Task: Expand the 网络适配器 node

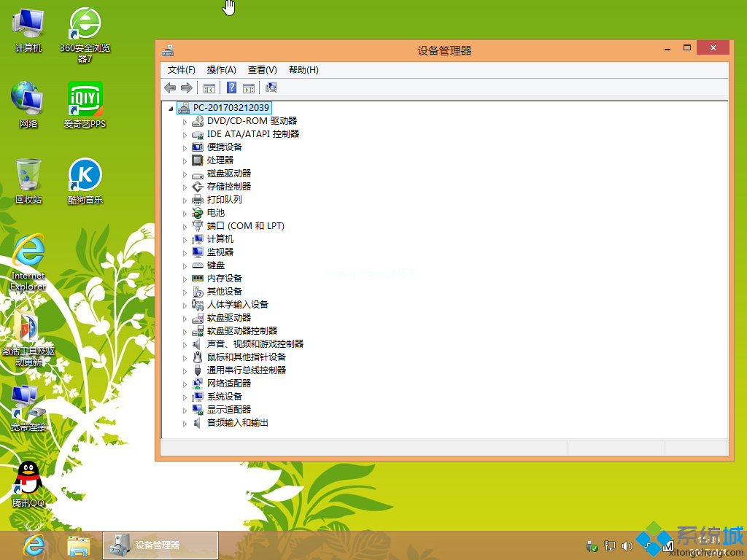Action: 185,384
